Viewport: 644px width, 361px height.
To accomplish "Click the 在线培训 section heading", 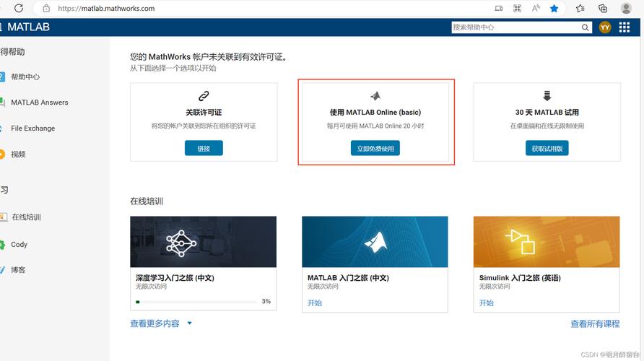I will (147, 201).
